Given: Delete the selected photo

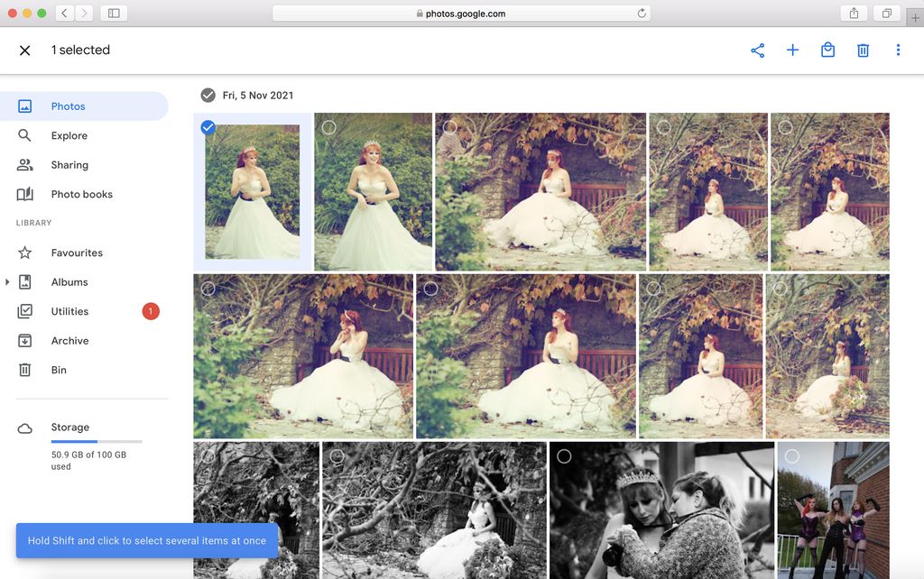Looking at the screenshot, I should click(863, 50).
